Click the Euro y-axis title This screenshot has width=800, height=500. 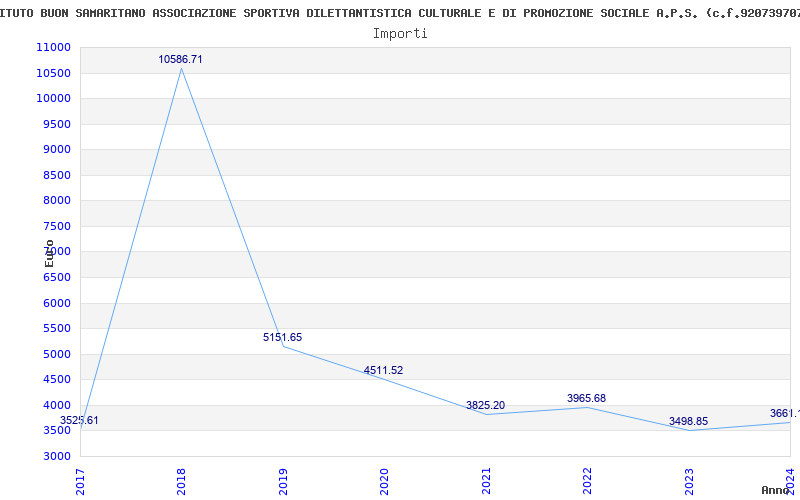click(49, 254)
